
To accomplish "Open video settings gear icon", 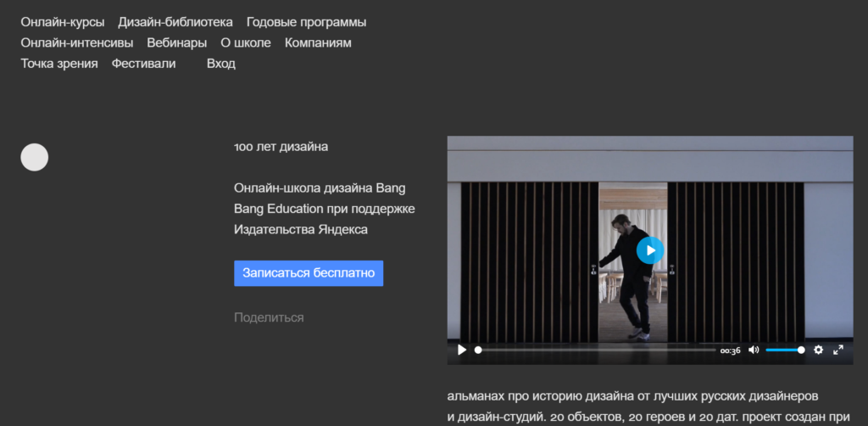I will tap(818, 350).
